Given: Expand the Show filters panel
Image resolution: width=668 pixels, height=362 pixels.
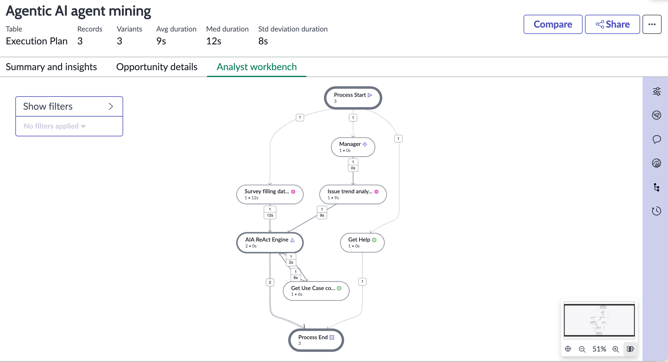Looking at the screenshot, I should 69,106.
